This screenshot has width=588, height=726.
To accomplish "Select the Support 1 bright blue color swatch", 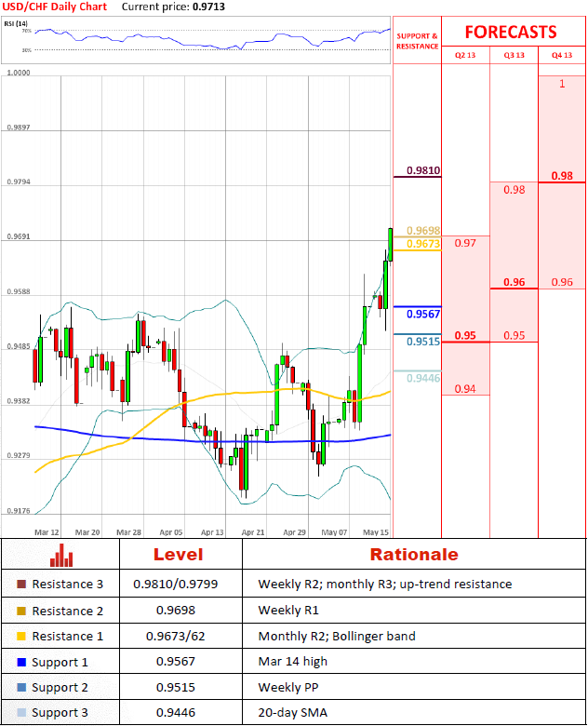I will (x=21, y=662).
